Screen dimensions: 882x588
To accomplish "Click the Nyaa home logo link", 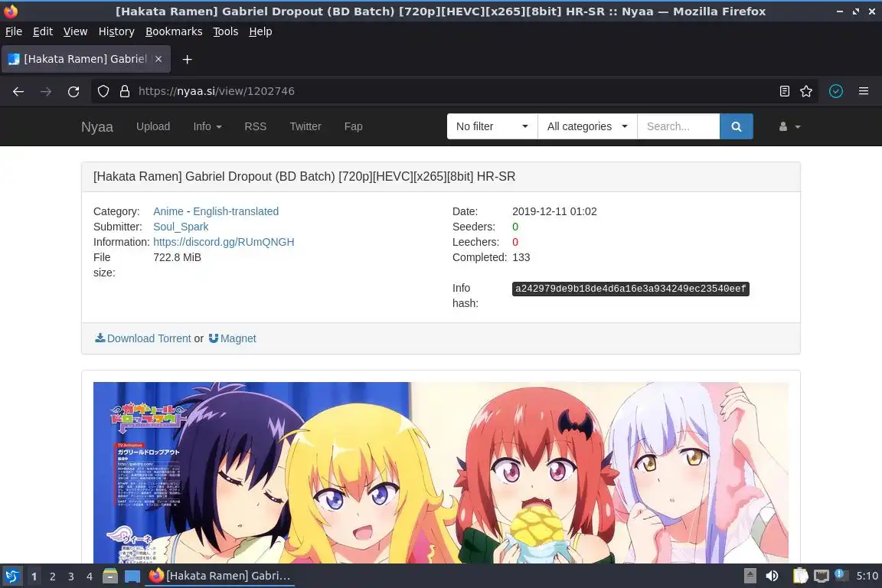I will [x=96, y=126].
